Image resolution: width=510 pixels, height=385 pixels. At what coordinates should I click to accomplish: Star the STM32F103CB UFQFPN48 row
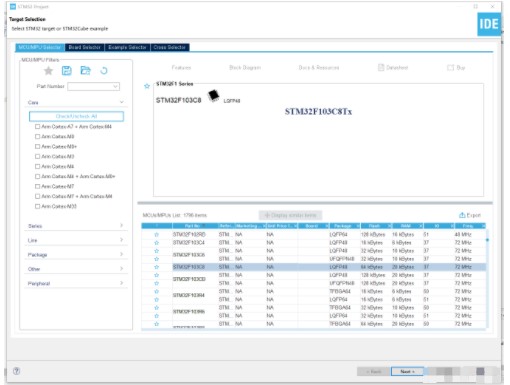point(156,283)
